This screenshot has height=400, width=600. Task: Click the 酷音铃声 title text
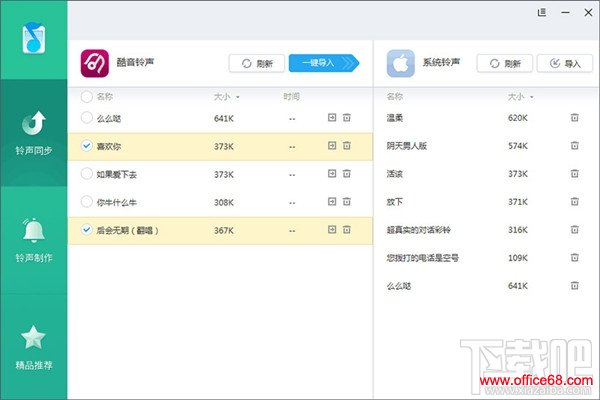(135, 62)
